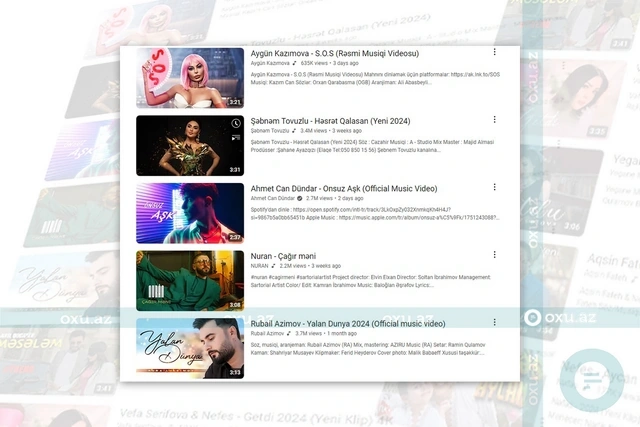
Task: Click more options for Ahmet Can Dündar video
Action: [494, 186]
